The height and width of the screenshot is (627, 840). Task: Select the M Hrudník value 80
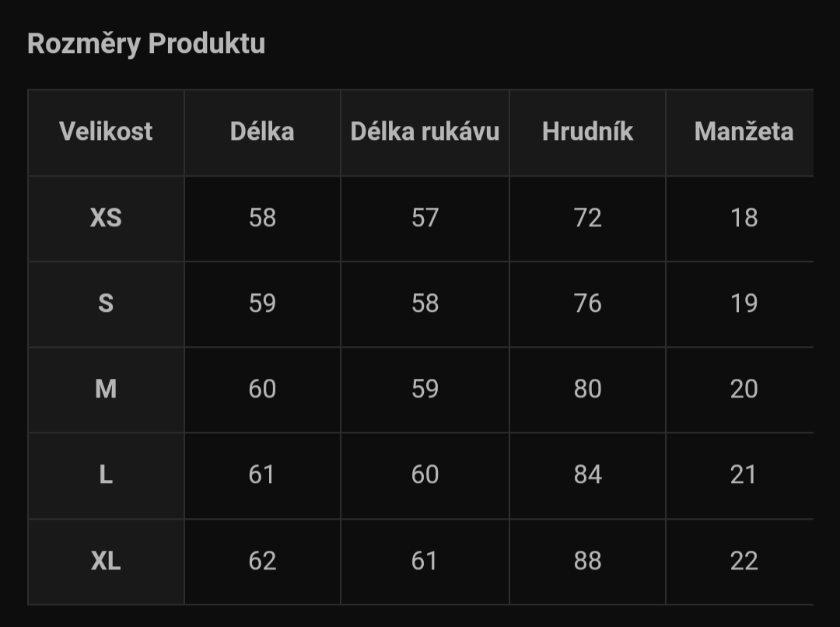click(x=588, y=389)
